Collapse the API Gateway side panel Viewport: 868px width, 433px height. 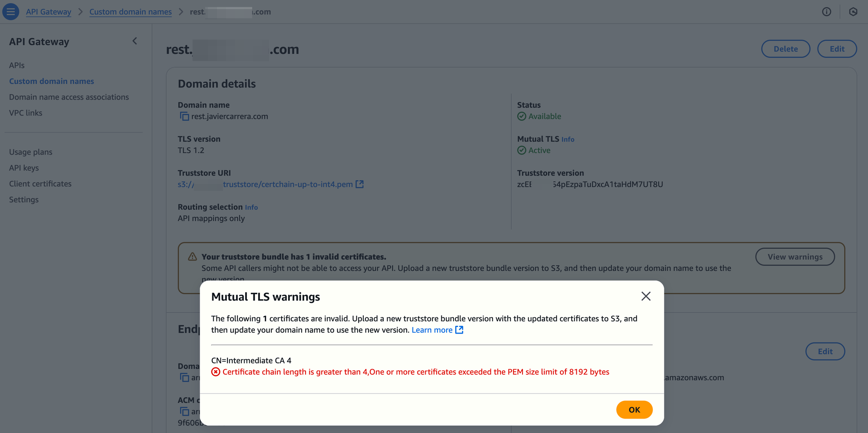tap(135, 41)
